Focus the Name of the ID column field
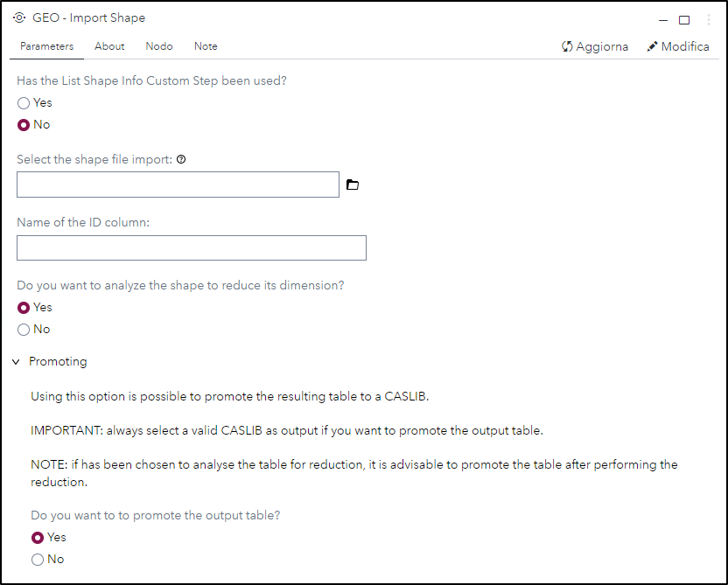The height and width of the screenshot is (585, 728). (x=192, y=247)
